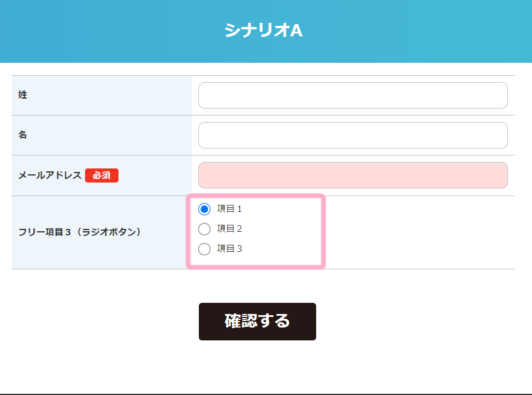This screenshot has height=395, width=532.
Task: Click empty white space right of 確認する button
Action: tap(411, 322)
